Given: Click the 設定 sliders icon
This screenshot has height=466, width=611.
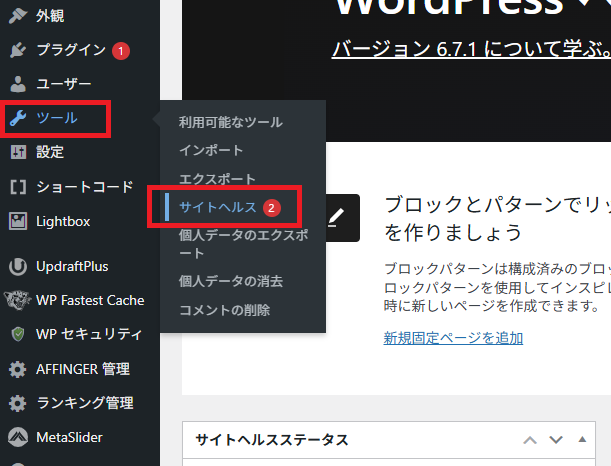Looking at the screenshot, I should click(17, 152).
